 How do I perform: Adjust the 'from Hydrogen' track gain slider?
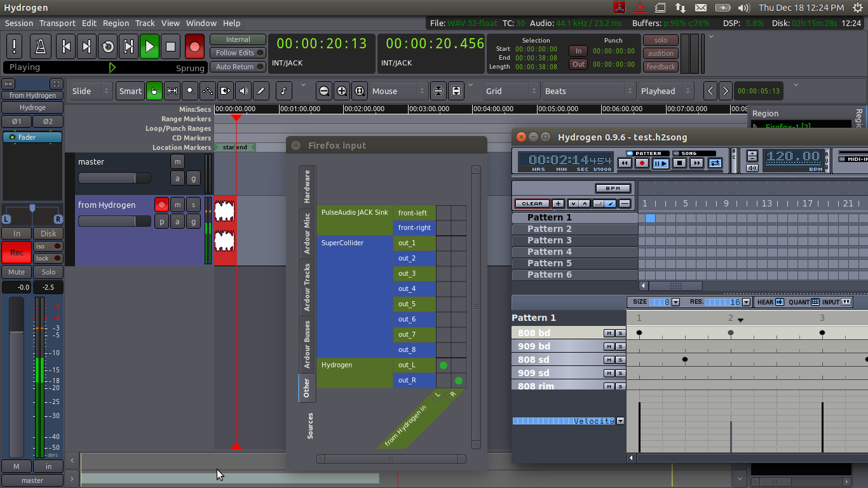(x=114, y=221)
